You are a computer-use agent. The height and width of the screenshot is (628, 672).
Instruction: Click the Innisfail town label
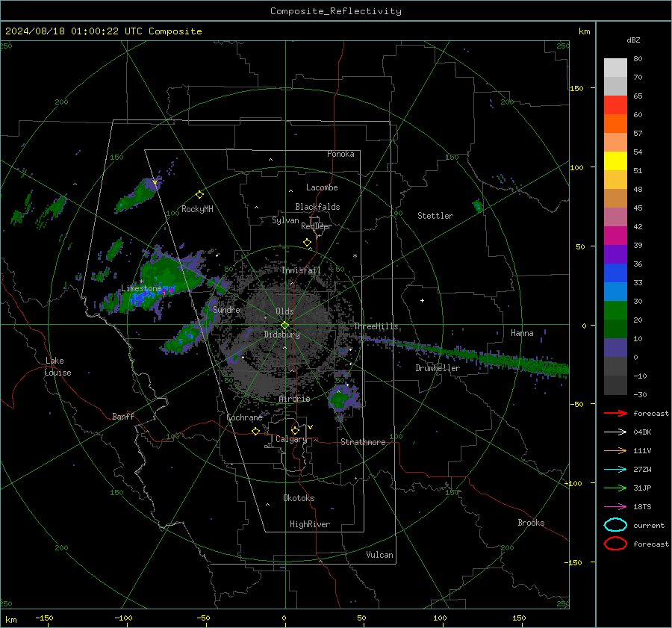click(301, 270)
